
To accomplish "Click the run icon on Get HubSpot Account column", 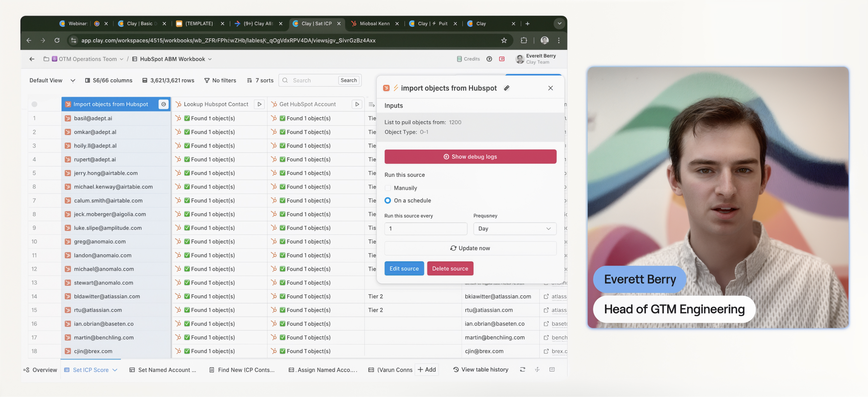I will [357, 104].
